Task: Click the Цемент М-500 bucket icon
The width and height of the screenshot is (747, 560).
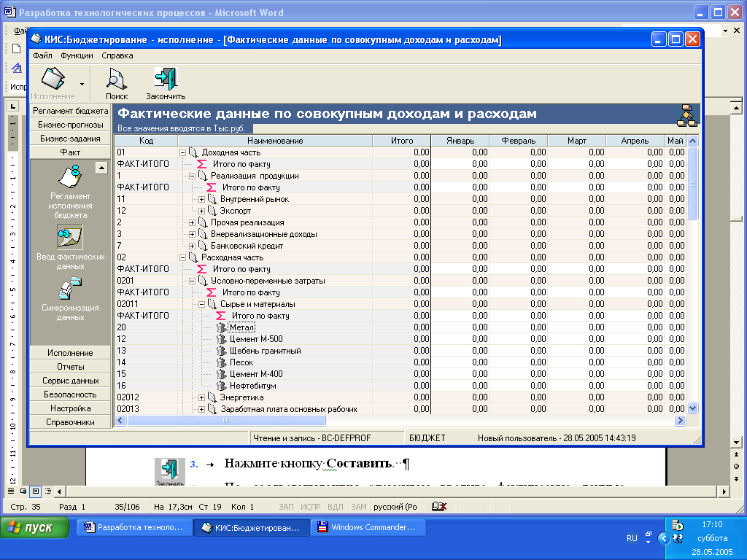Action: click(x=221, y=339)
